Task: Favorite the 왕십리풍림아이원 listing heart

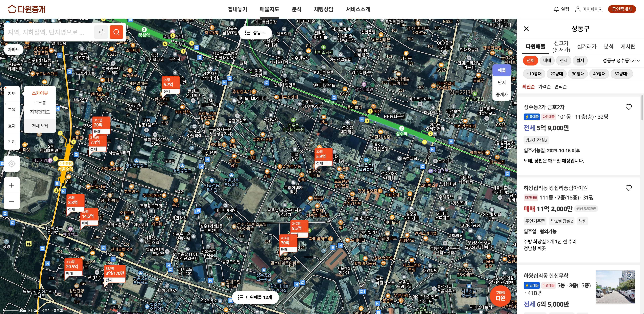Action: (x=629, y=188)
